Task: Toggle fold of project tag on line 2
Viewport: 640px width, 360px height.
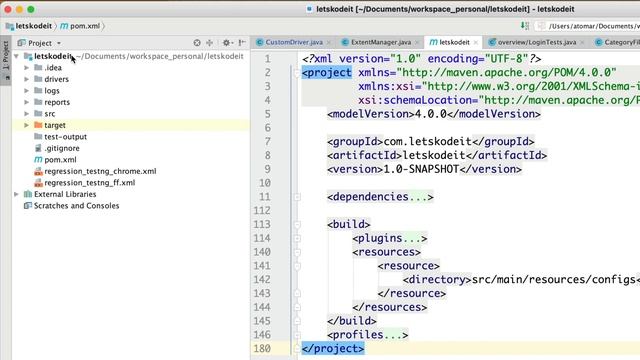Action: point(297,73)
